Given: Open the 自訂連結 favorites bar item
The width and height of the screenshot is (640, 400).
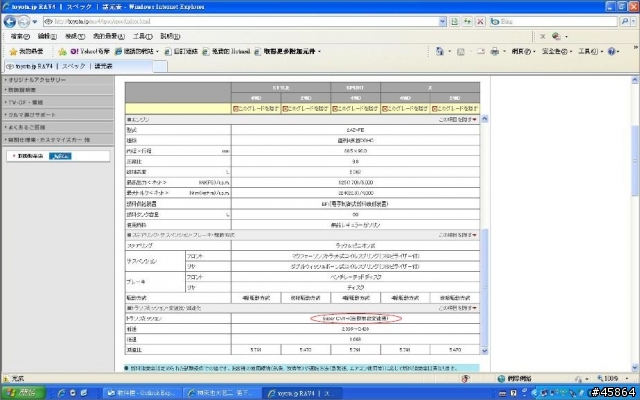Looking at the screenshot, I should (x=181, y=51).
